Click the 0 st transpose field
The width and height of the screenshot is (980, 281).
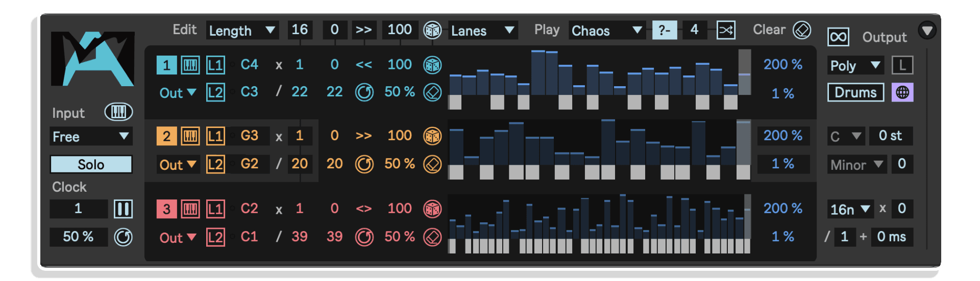coord(891,136)
